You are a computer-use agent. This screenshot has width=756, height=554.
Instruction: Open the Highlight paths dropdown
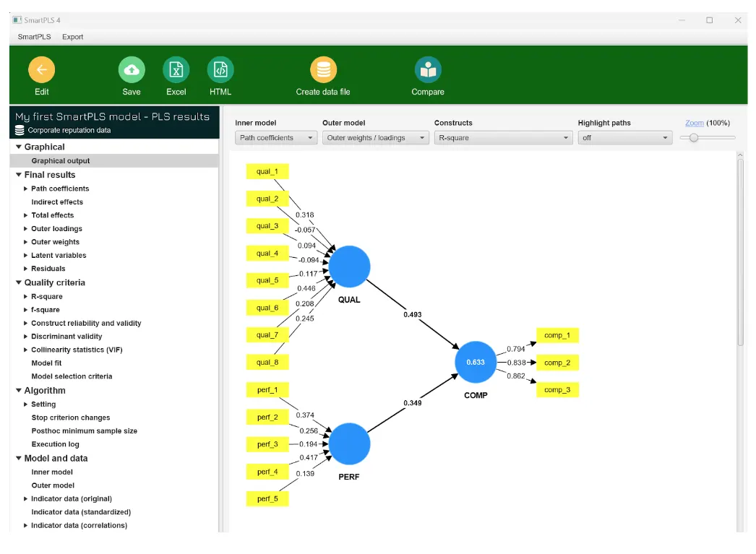pos(625,138)
